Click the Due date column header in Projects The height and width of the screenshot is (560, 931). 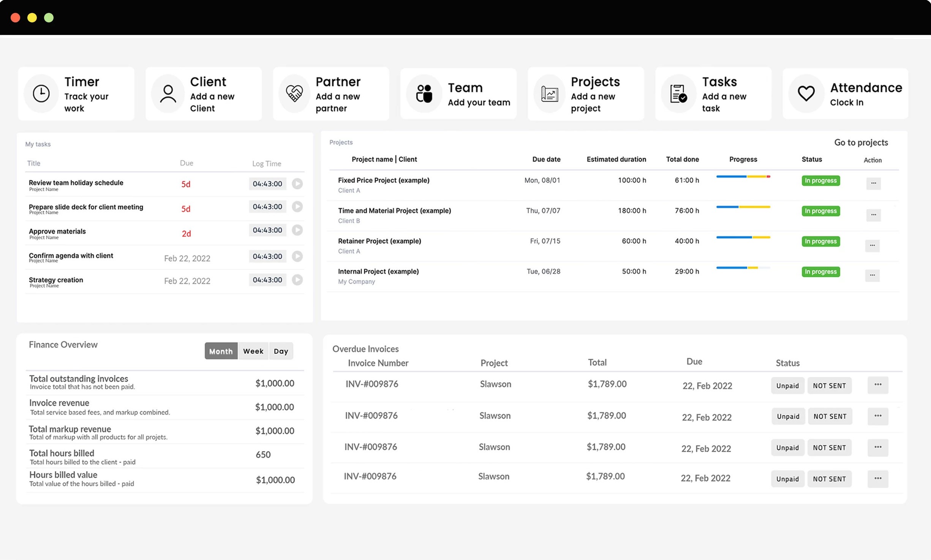pyautogui.click(x=546, y=159)
